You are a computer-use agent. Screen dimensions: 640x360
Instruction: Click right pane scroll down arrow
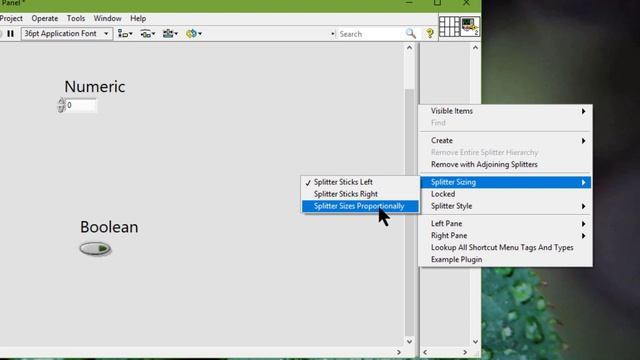tap(475, 342)
